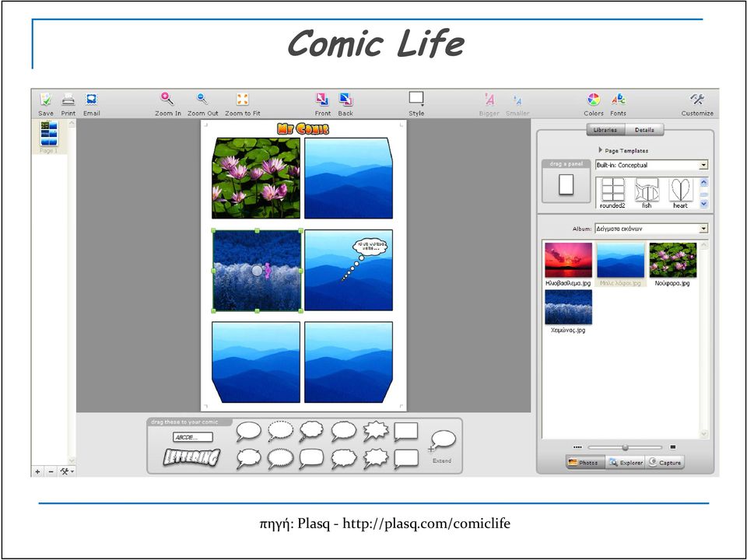Click the Print toolbar icon
The height and width of the screenshot is (560, 747).
(68, 100)
